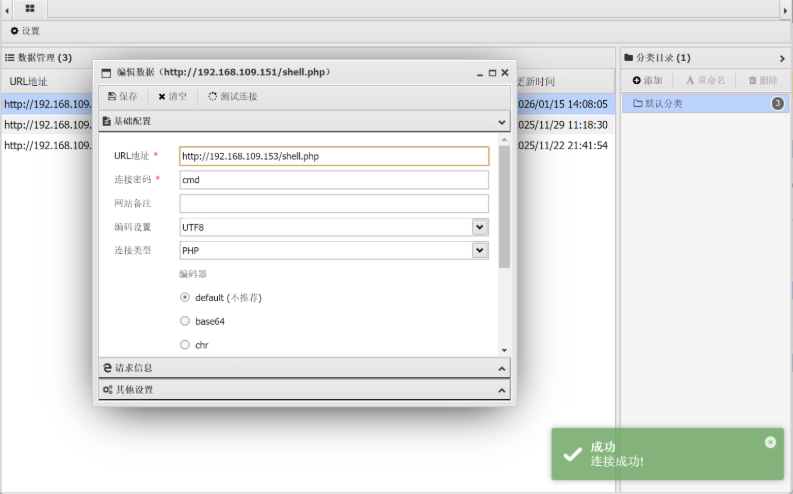Select the base64 encoder radio
This screenshot has width=793, height=494.
(185, 321)
